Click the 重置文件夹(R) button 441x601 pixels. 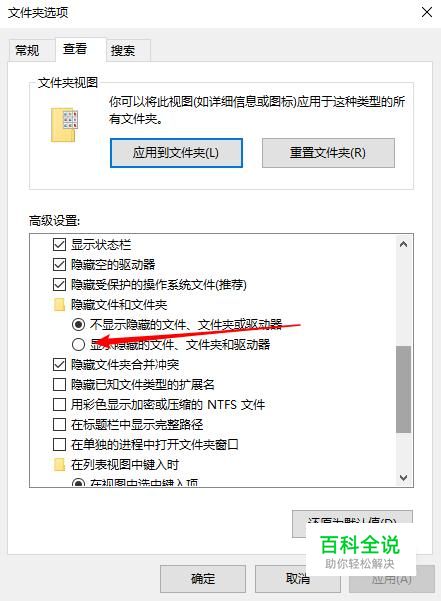click(x=328, y=153)
